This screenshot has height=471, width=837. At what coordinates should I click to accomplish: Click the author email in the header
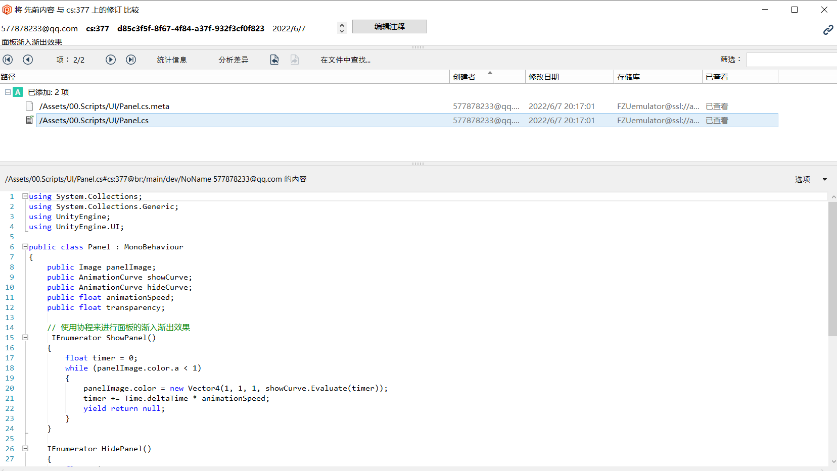(40, 28)
